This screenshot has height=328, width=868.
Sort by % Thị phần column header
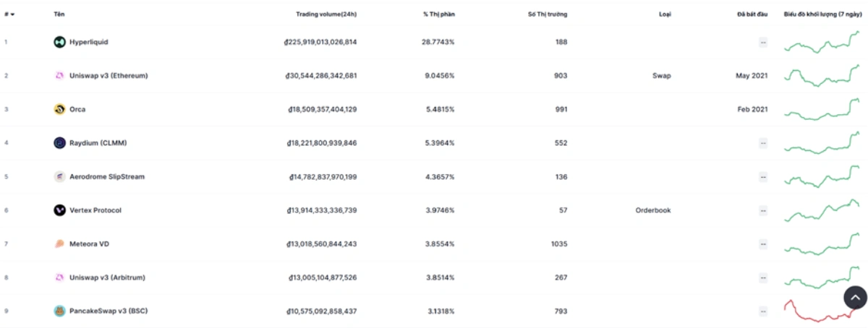click(439, 14)
